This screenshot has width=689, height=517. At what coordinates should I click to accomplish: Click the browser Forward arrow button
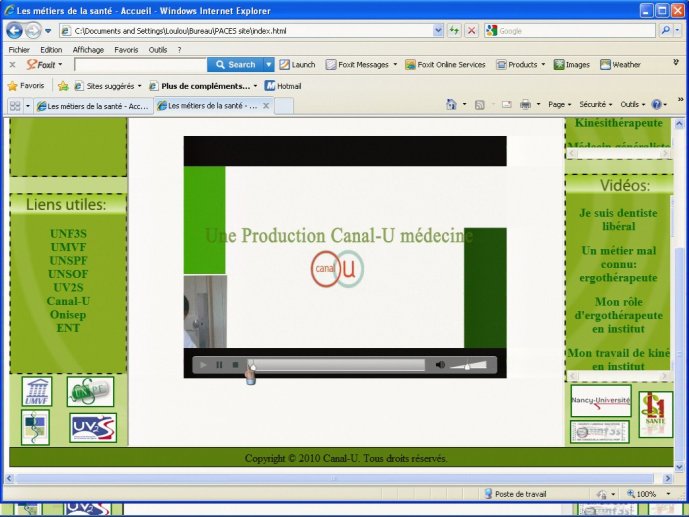tap(33, 31)
